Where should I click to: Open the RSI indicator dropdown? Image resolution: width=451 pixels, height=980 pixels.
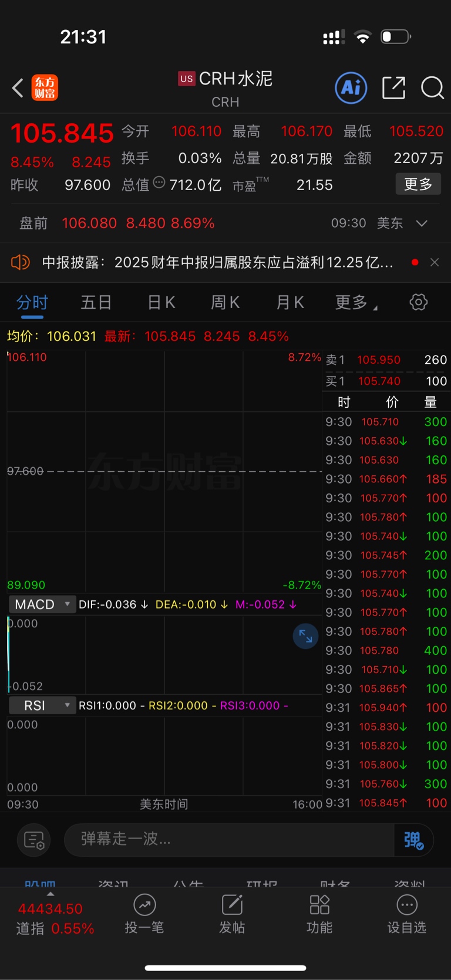[x=42, y=705]
